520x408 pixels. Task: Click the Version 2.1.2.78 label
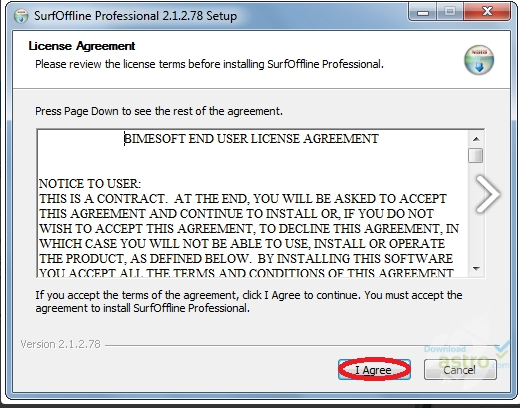pos(60,344)
